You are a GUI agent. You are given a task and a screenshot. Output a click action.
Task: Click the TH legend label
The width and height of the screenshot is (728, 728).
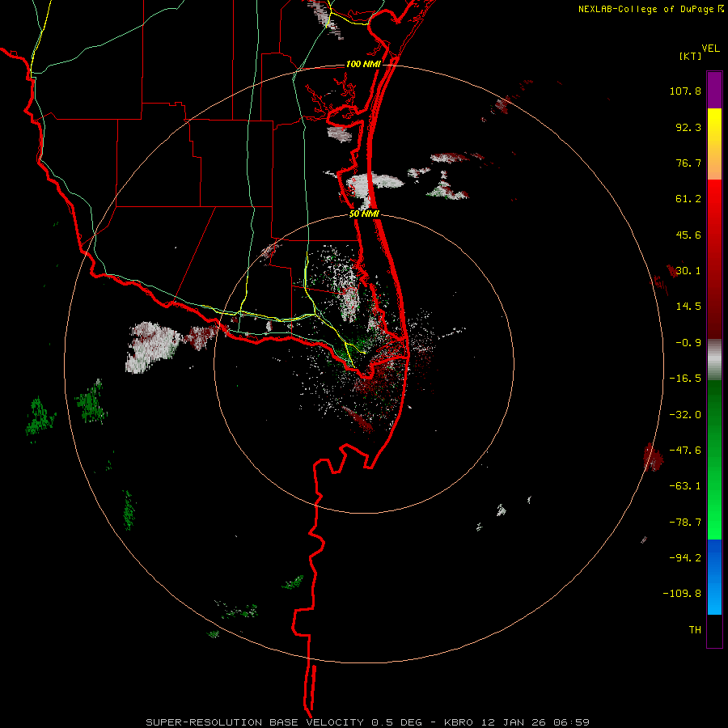(695, 630)
